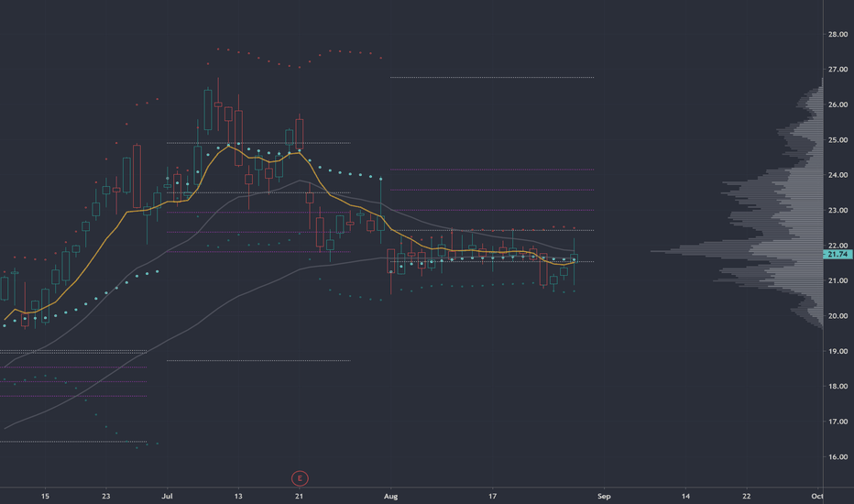Select the 27.00 price axis label

tap(838, 70)
